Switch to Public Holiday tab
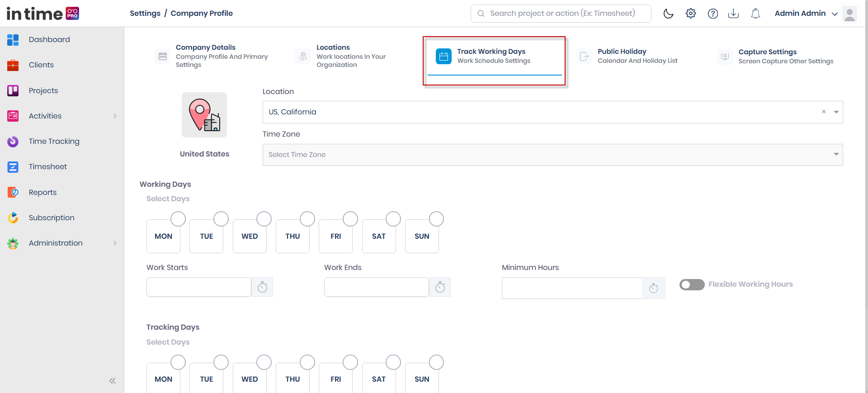868x393 pixels. [628, 56]
